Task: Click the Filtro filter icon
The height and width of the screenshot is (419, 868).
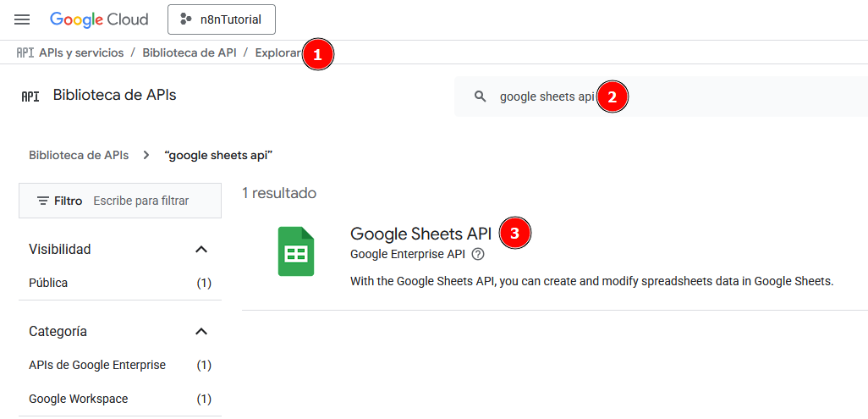Action: point(42,201)
